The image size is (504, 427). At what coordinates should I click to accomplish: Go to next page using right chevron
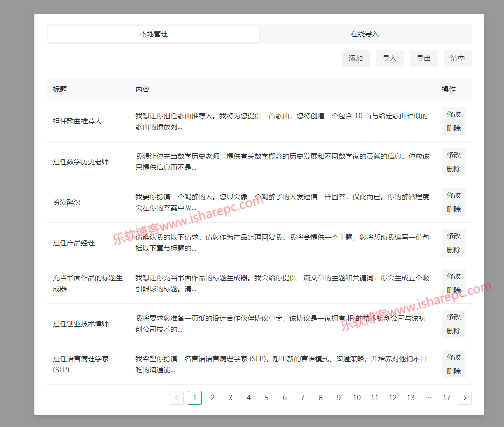click(465, 398)
